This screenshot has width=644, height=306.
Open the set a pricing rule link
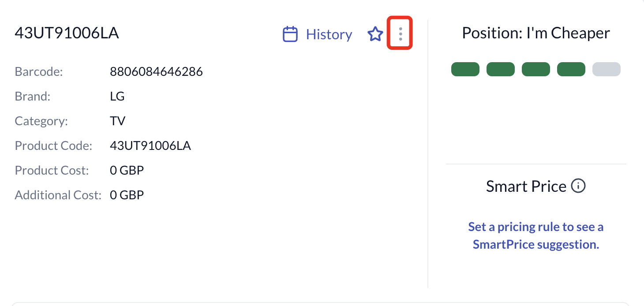click(x=536, y=235)
